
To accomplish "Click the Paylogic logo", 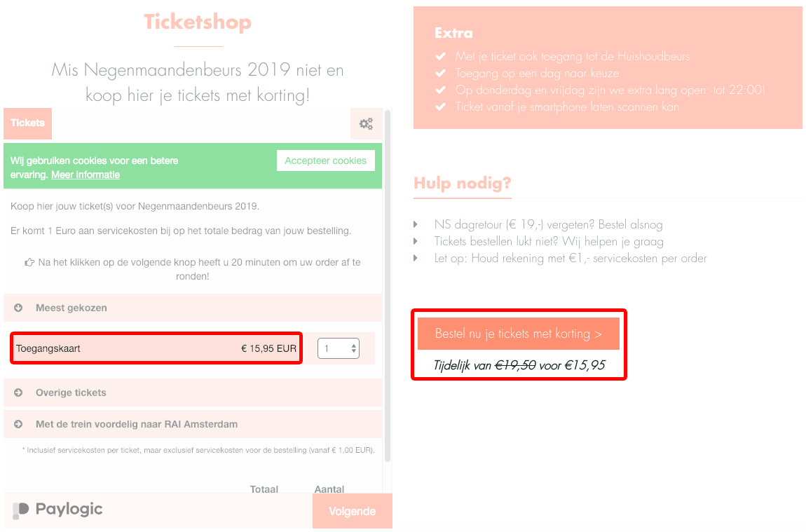I will [57, 510].
